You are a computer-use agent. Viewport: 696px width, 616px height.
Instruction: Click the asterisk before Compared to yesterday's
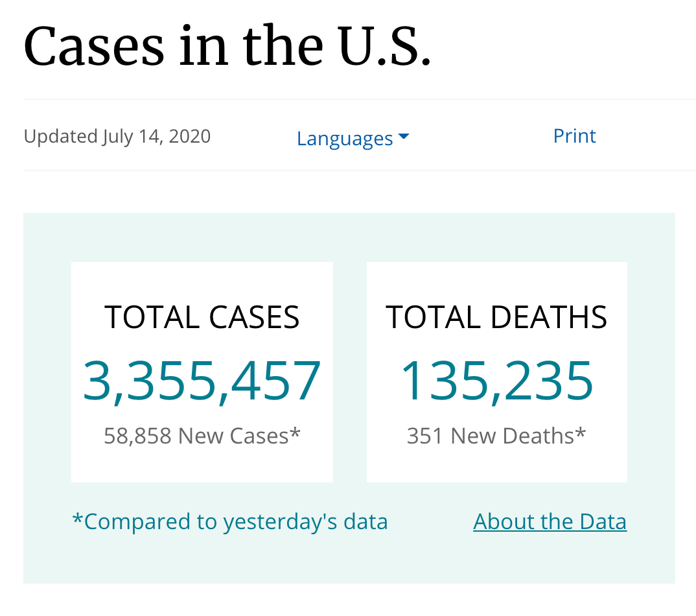pos(78,519)
